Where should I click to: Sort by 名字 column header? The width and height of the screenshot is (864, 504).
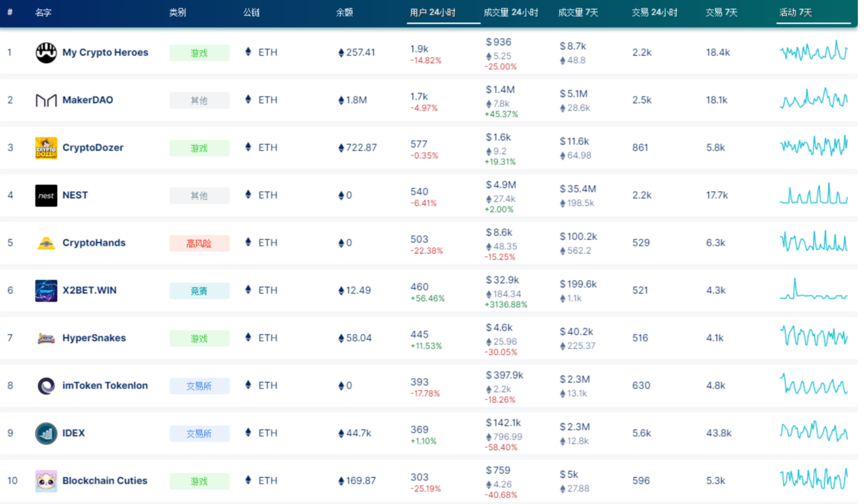(x=43, y=12)
